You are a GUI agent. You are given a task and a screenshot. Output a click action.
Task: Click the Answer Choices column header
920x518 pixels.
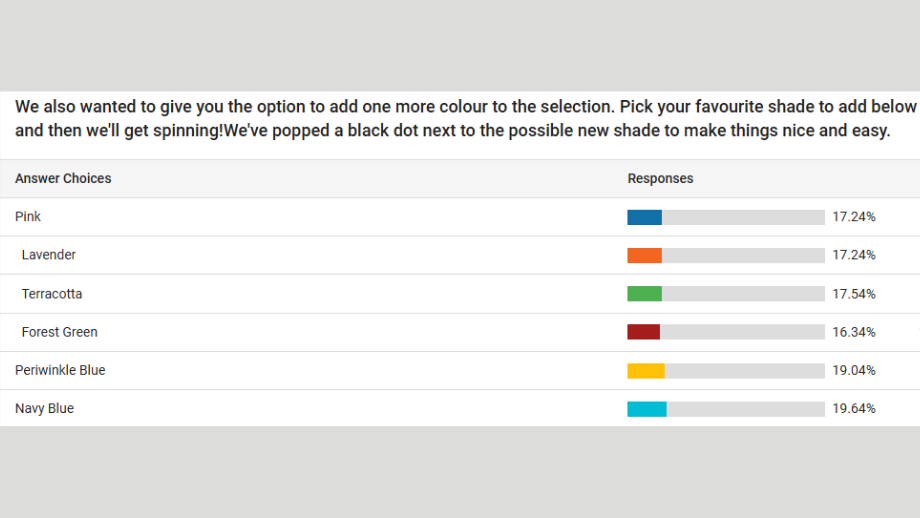[63, 178]
